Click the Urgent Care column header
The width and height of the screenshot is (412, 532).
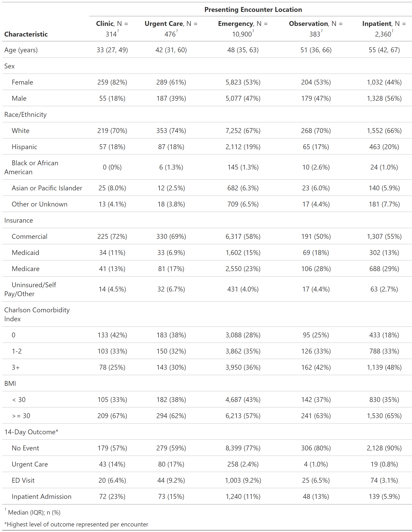point(171,29)
